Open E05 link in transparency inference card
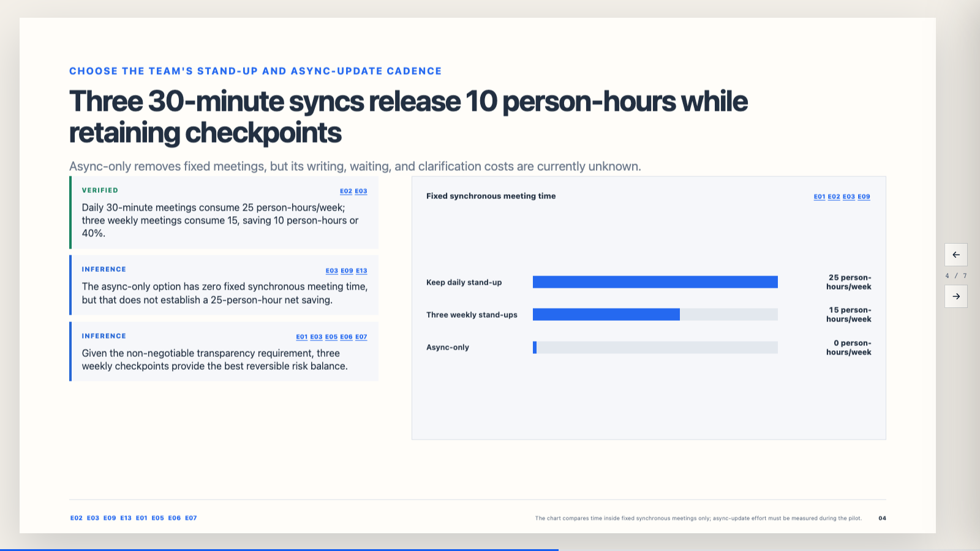Screen dimensions: 980x551 [331, 337]
